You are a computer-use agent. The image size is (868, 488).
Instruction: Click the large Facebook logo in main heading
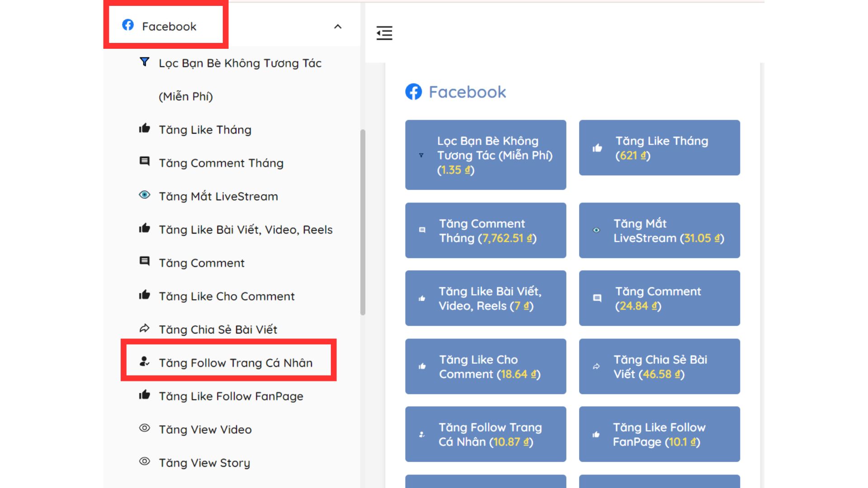coord(414,92)
